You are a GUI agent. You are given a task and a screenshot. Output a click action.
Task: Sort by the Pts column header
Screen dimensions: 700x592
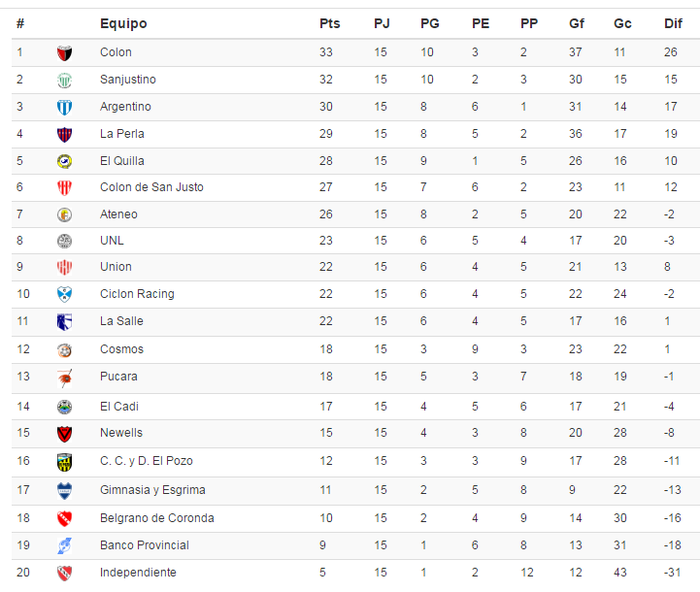click(329, 23)
